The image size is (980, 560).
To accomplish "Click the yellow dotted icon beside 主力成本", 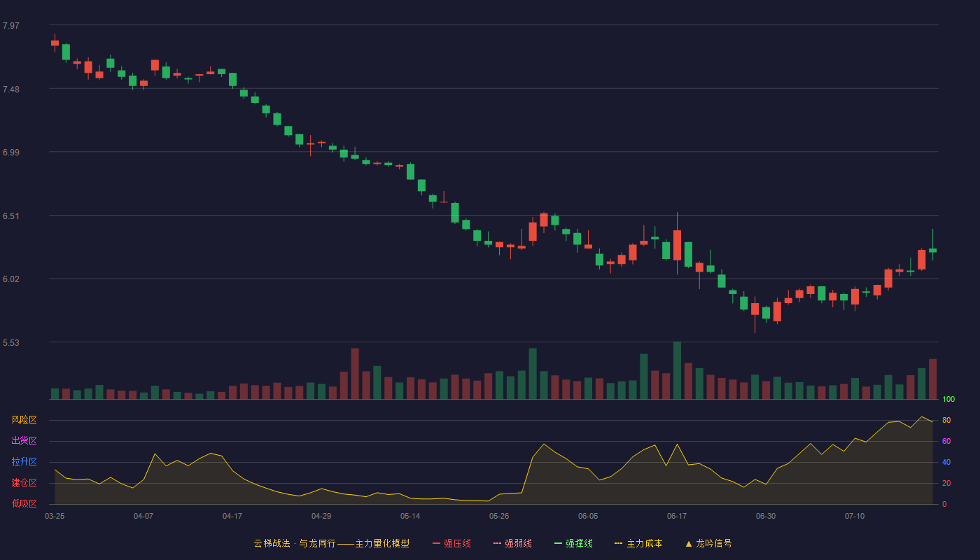I will [618, 543].
